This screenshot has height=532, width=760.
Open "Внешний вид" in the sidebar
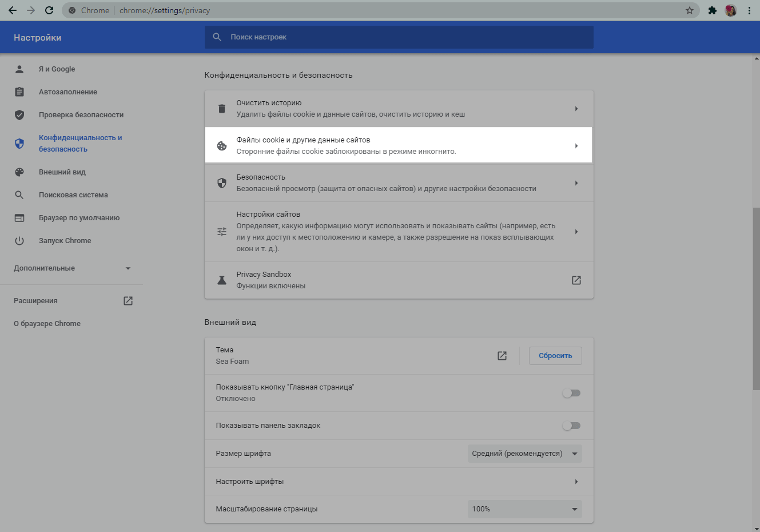click(x=62, y=172)
